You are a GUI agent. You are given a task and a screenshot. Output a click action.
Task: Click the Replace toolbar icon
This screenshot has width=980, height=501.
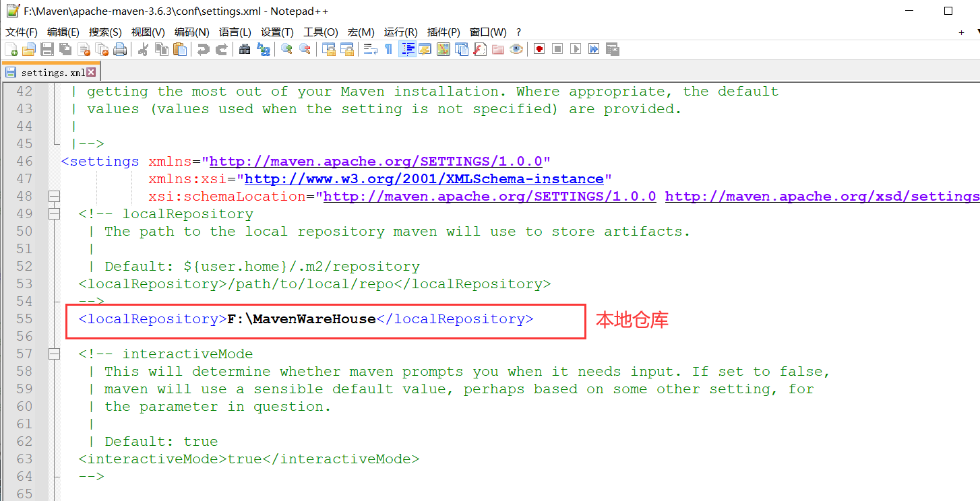click(x=263, y=49)
